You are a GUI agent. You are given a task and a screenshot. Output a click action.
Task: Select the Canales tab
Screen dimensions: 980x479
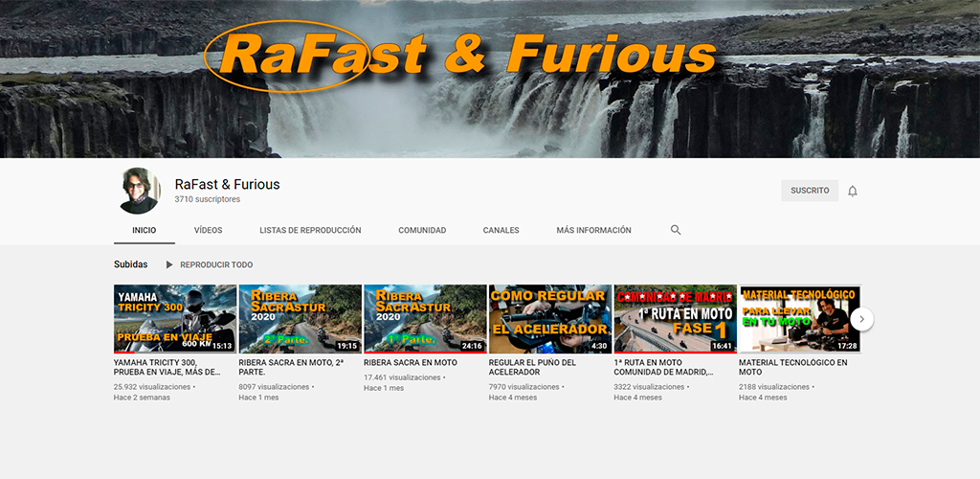coord(501,230)
